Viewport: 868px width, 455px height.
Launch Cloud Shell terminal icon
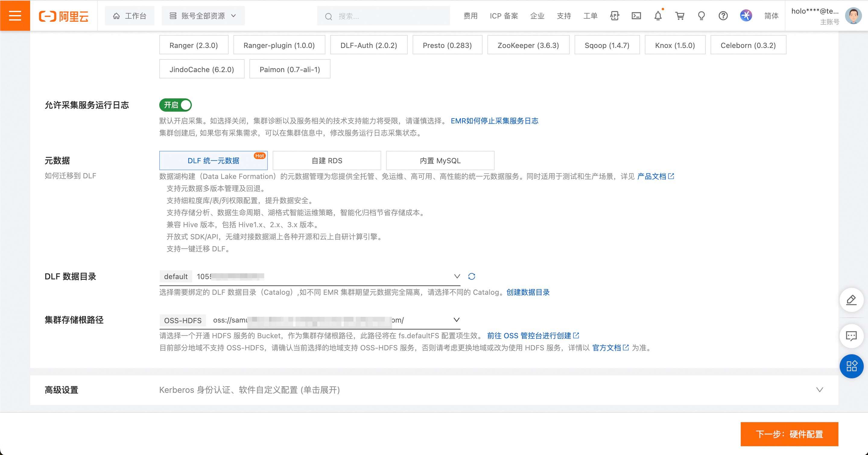[636, 16]
